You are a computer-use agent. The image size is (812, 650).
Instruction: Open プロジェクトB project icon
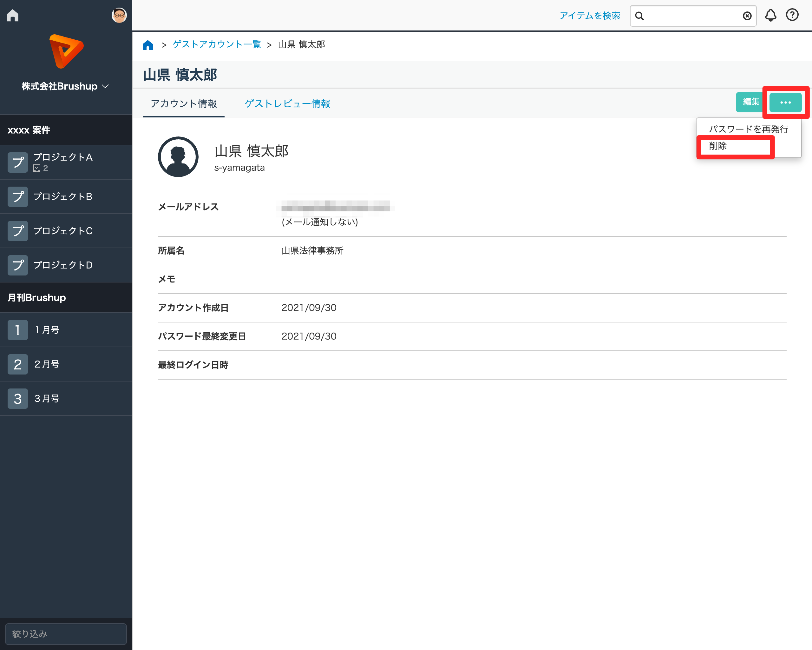18,197
